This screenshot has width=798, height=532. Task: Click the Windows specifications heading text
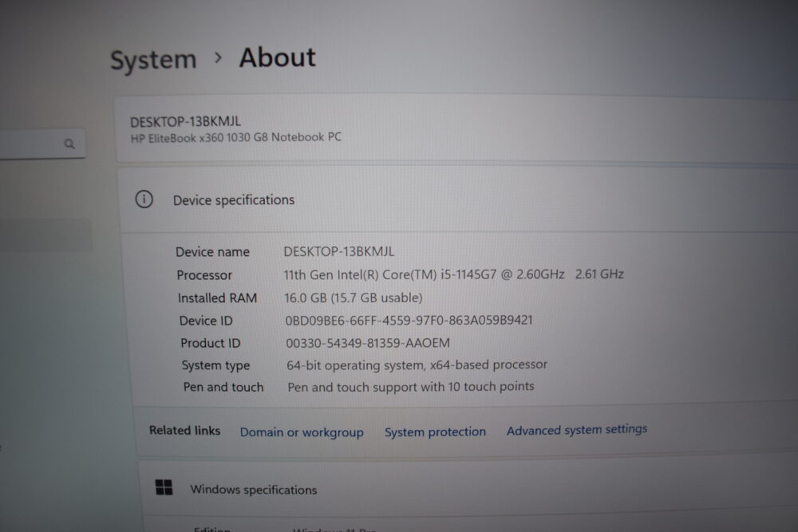click(x=254, y=490)
